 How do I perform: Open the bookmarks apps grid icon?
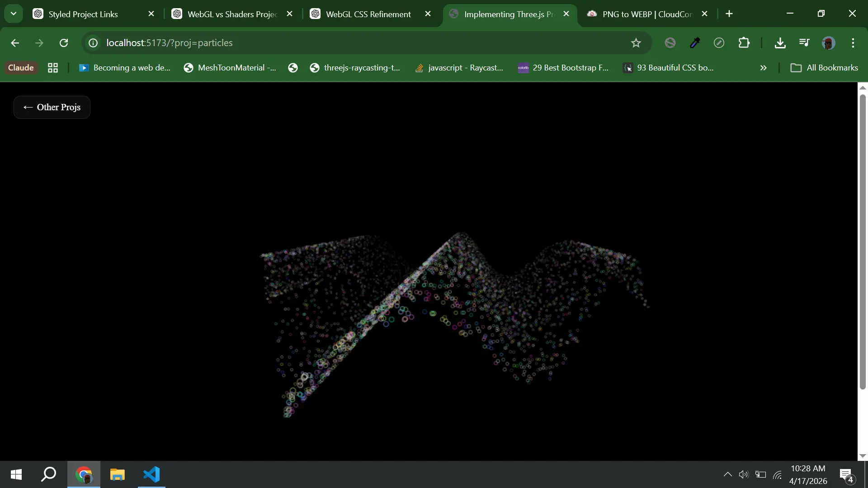53,68
